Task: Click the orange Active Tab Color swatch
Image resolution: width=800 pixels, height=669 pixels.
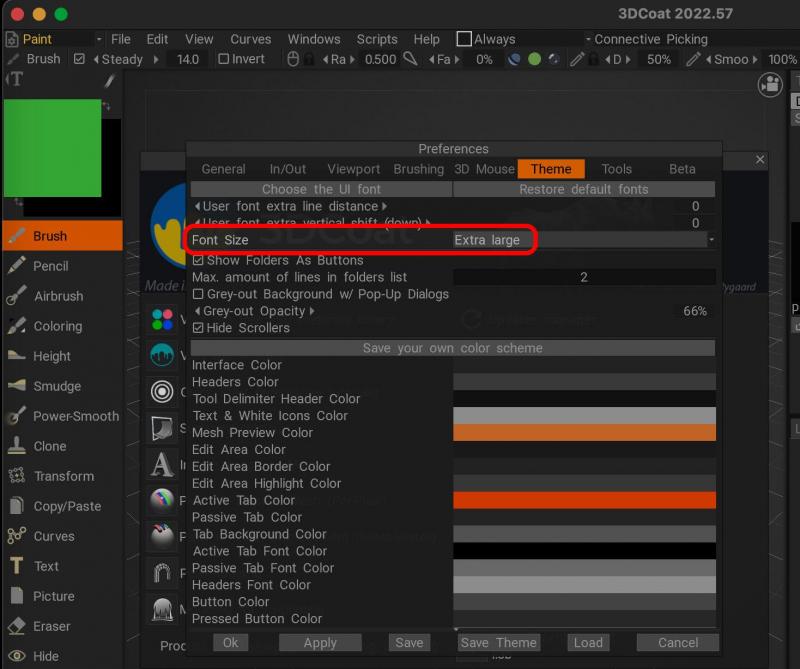Action: 584,500
